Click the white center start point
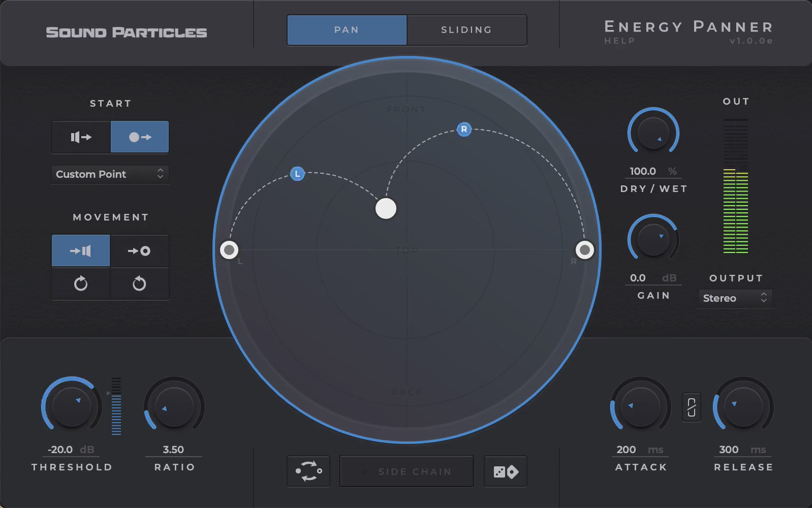Viewport: 812px width, 508px height. 386,208
